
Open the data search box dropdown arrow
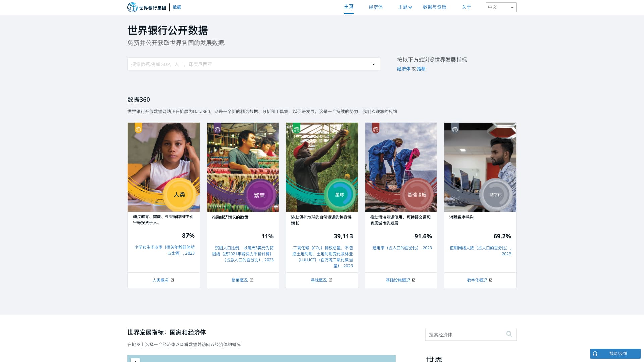[x=373, y=64]
